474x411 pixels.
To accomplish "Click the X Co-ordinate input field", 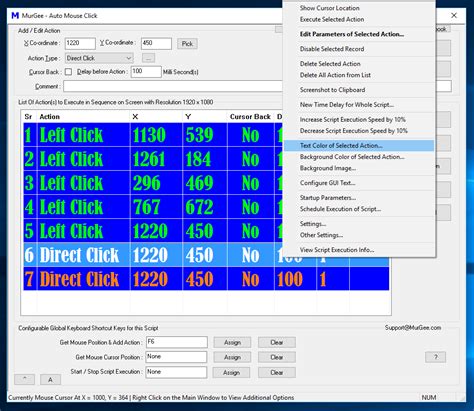I will [x=80, y=43].
